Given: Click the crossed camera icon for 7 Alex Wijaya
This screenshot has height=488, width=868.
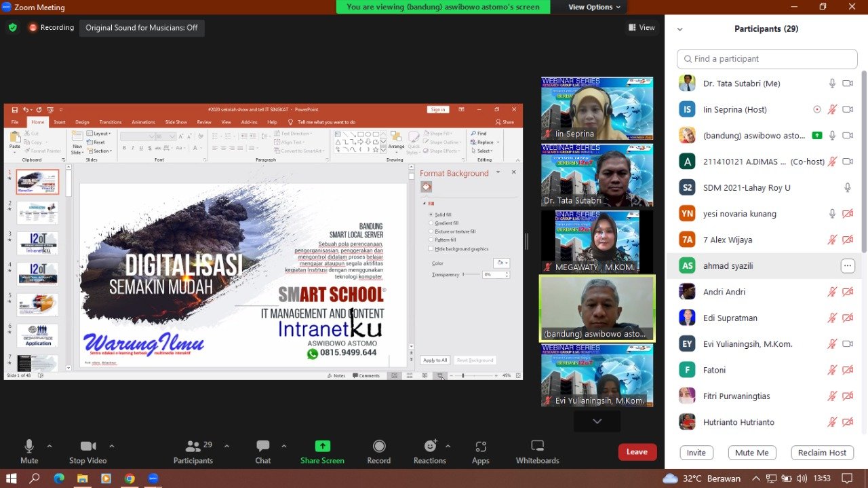Looking at the screenshot, I should pyautogui.click(x=848, y=240).
